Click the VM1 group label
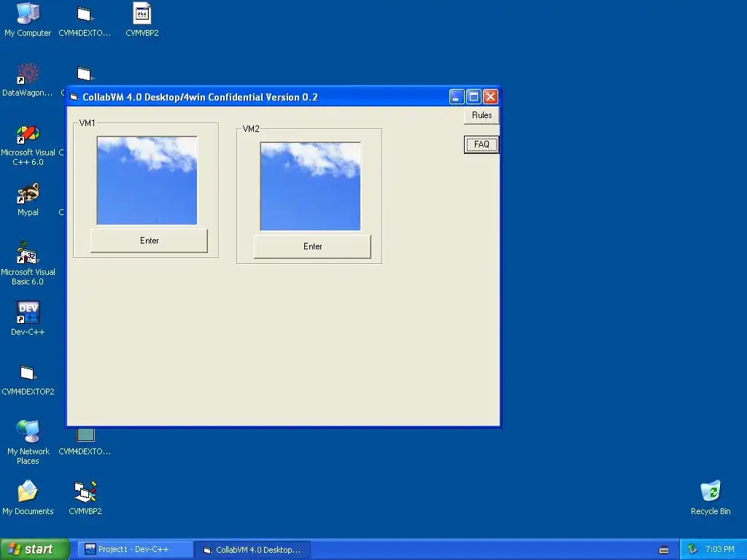Image resolution: width=747 pixels, height=560 pixels. 88,122
